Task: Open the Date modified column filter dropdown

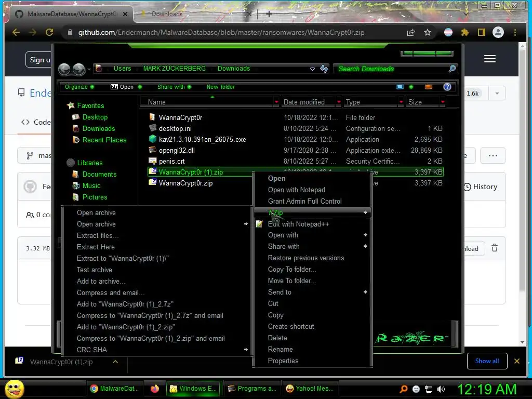Action: point(339,102)
